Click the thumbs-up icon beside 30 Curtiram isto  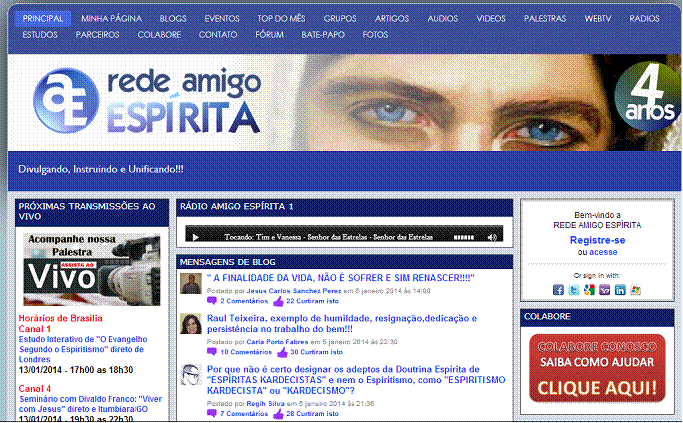[x=282, y=352]
